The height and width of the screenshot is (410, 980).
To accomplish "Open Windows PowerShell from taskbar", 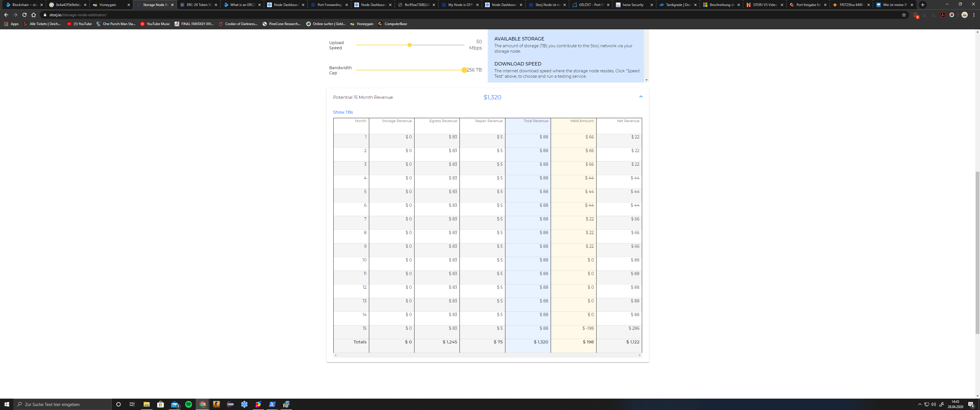I will [272, 404].
